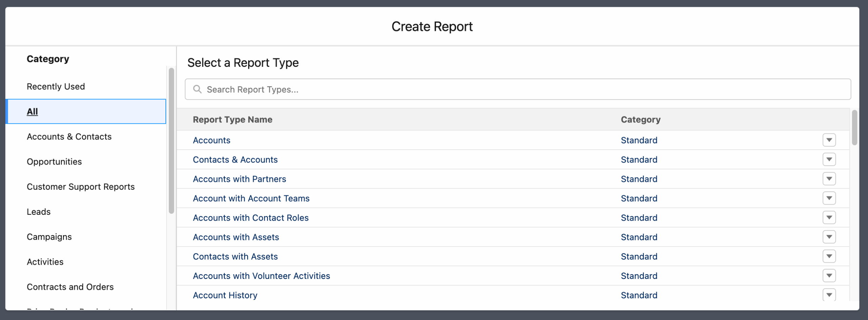
Task: Click Account with Account Teams dropdown arrow
Action: tap(829, 198)
